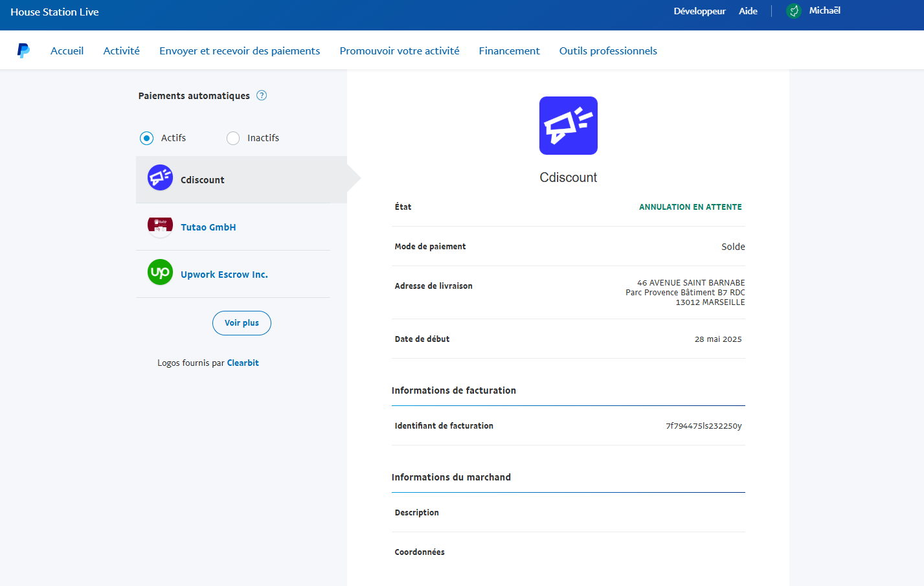The width and height of the screenshot is (924, 586).
Task: Select the Actifs radio button
Action: pos(146,138)
